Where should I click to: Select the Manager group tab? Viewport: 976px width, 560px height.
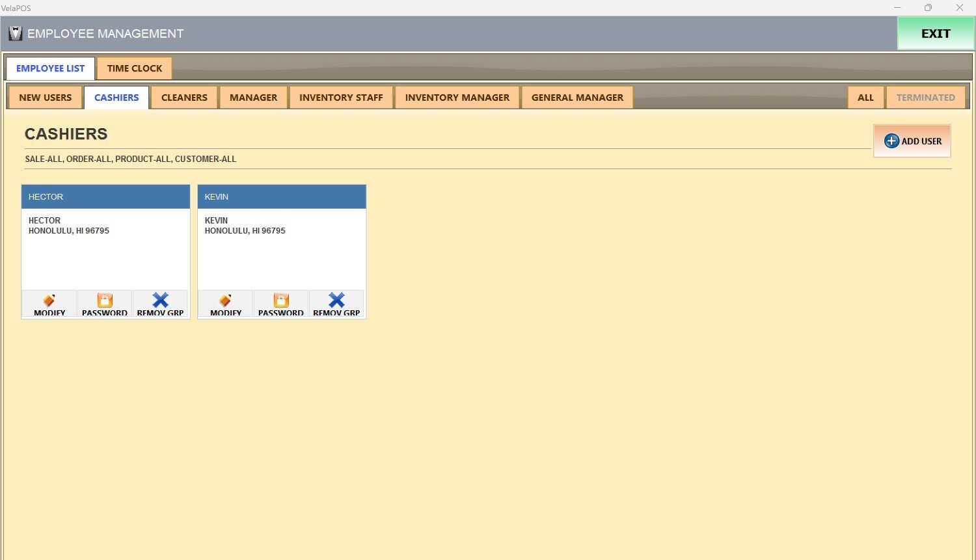pos(253,98)
